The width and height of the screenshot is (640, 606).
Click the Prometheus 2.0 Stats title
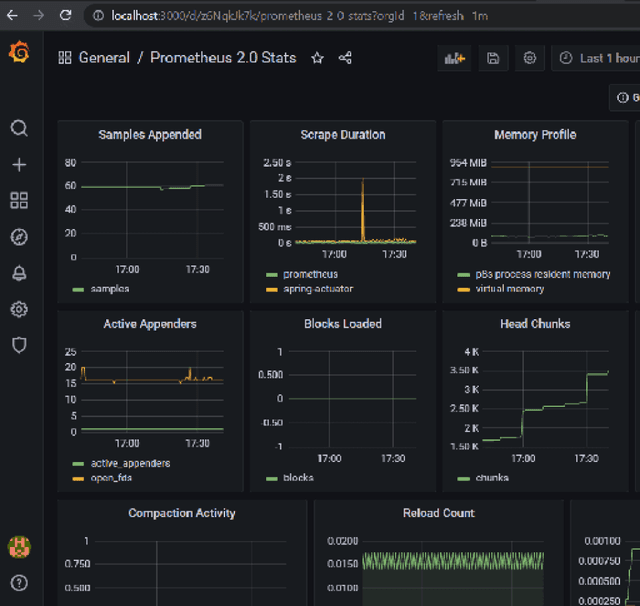tap(223, 58)
